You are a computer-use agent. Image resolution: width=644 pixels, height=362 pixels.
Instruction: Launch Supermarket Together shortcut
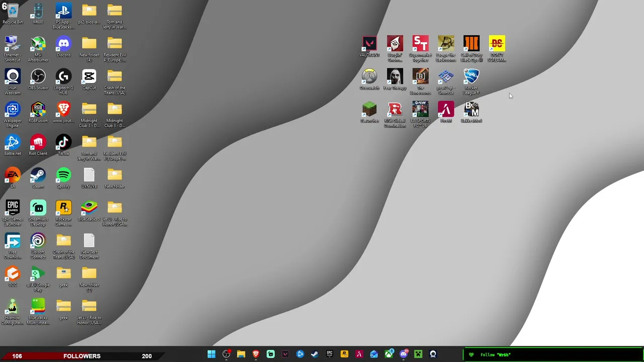point(421,49)
